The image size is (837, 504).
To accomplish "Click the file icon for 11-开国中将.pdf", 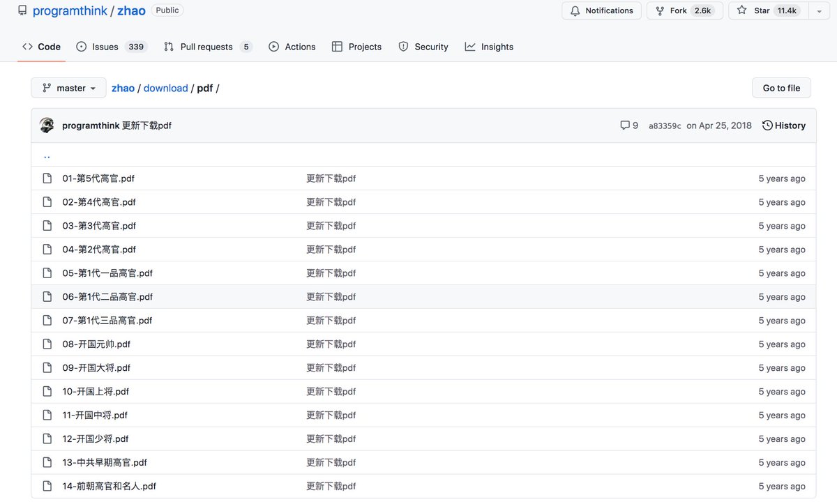I will point(47,415).
